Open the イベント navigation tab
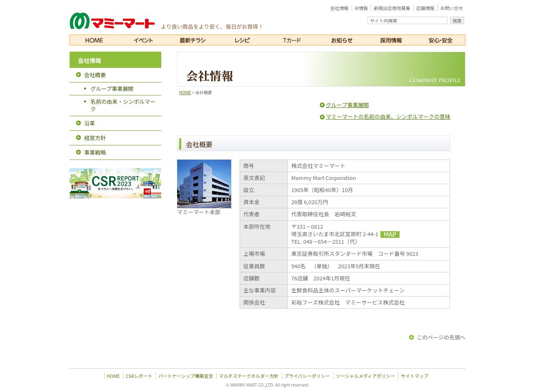The image size is (535, 392). coord(143,40)
